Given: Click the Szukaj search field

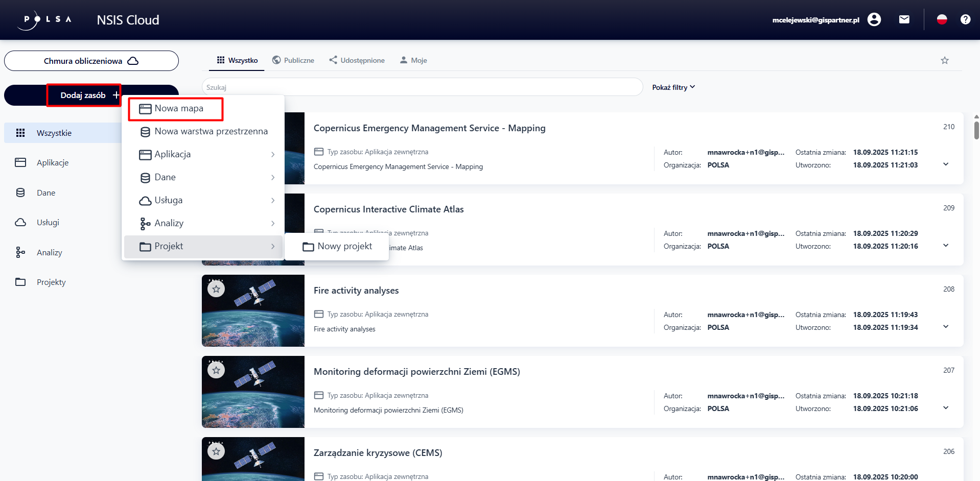Looking at the screenshot, I should (x=422, y=87).
